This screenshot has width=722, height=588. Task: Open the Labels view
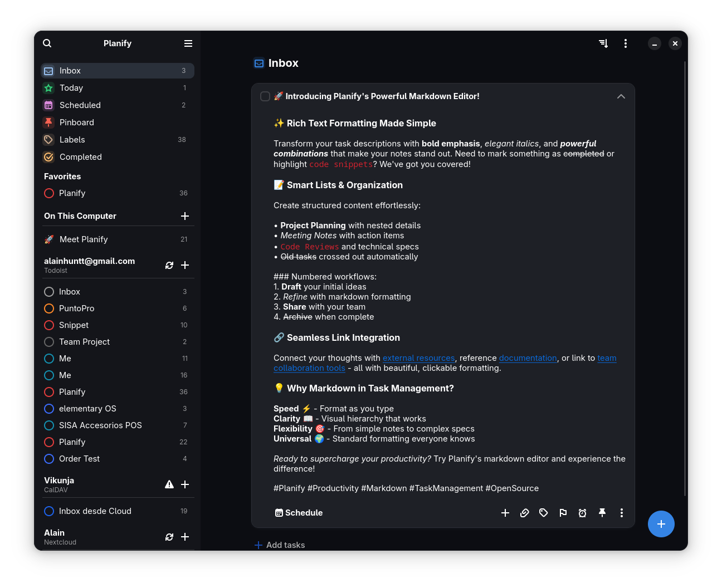(118, 140)
